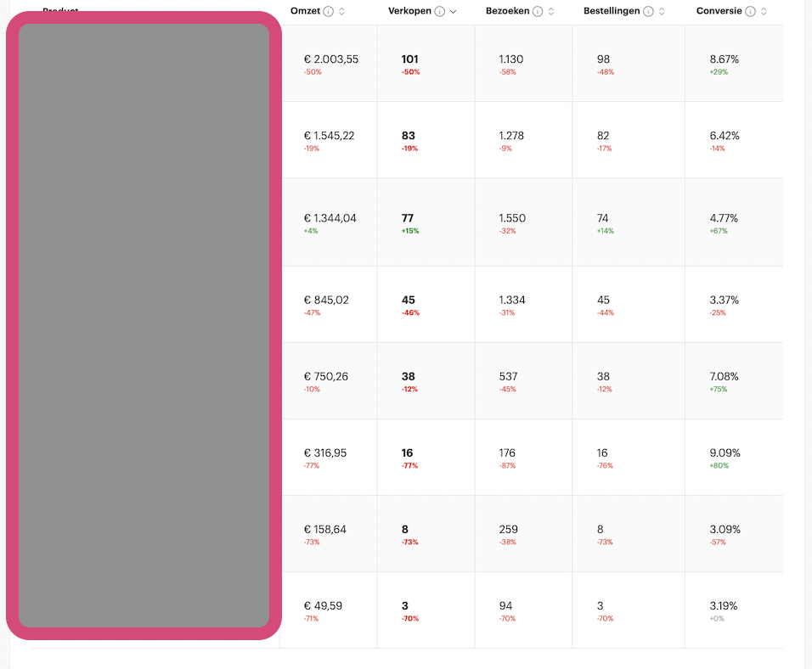This screenshot has height=669, width=812.
Task: Click the 6.42% conversie value
Action: pos(725,136)
